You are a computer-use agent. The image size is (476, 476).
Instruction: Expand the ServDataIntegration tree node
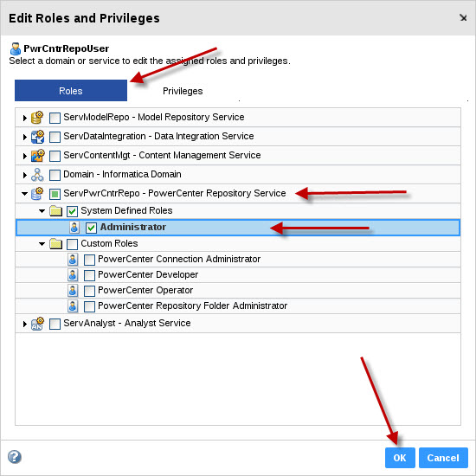[25, 138]
